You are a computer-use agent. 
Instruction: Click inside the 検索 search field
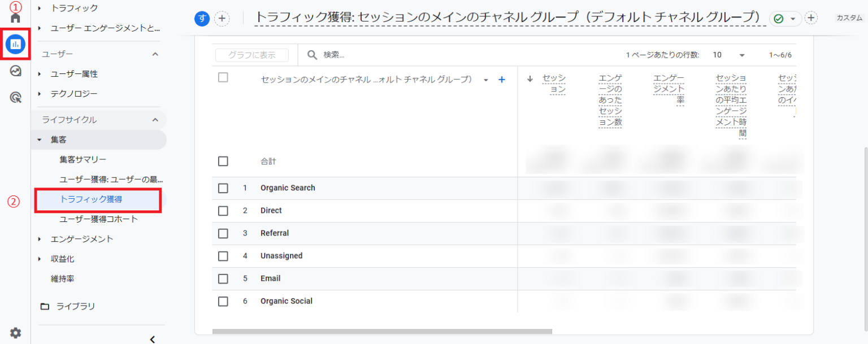click(350, 54)
